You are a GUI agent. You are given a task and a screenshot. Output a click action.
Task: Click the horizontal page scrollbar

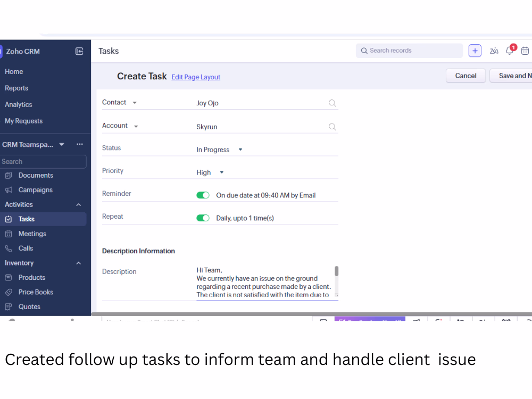pos(311,314)
